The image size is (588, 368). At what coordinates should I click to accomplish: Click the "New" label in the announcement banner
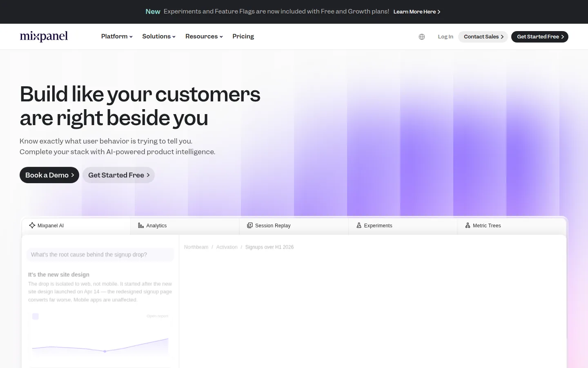(153, 12)
